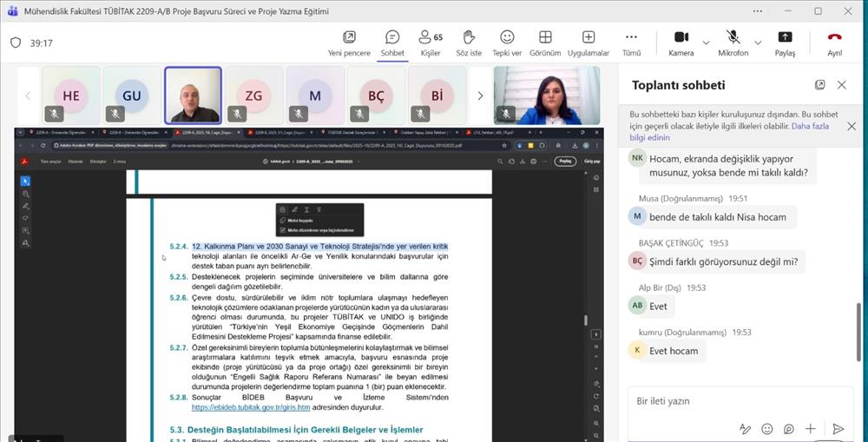The height and width of the screenshot is (442, 868).
Task: Open the Yeni pencere pop-out button
Action: coord(349,43)
